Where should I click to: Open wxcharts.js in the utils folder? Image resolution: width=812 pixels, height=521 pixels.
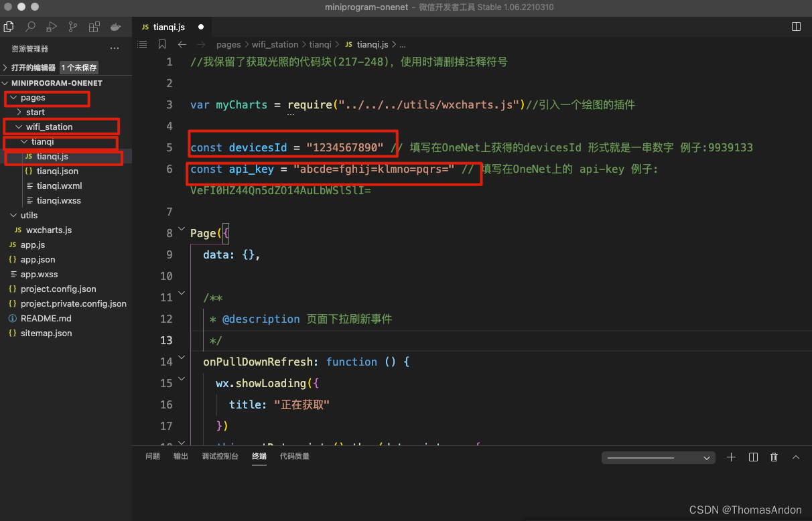coord(49,230)
